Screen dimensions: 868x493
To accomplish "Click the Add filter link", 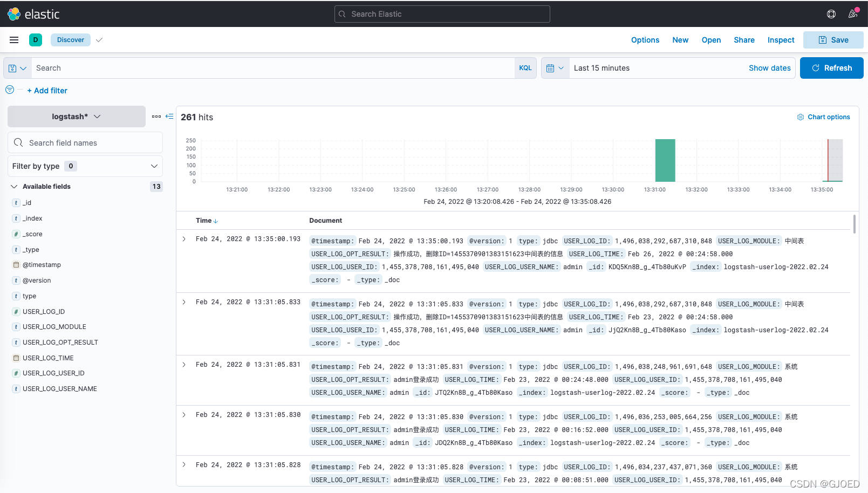I will [x=47, y=91].
